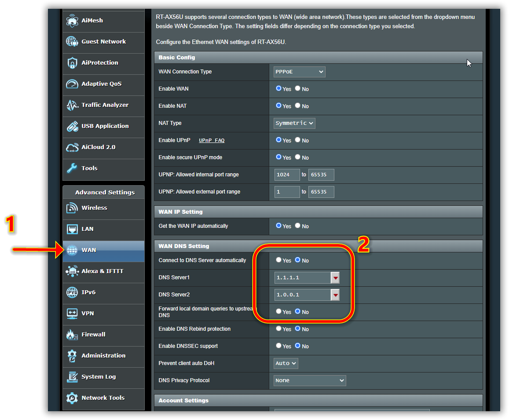Go to the System Log menu item
The image size is (509, 420).
103,378
